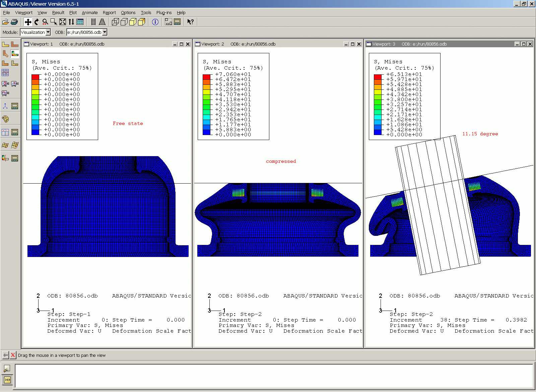
Task: Click the coordinate system axes toolbox icon
Action: [x=5, y=106]
